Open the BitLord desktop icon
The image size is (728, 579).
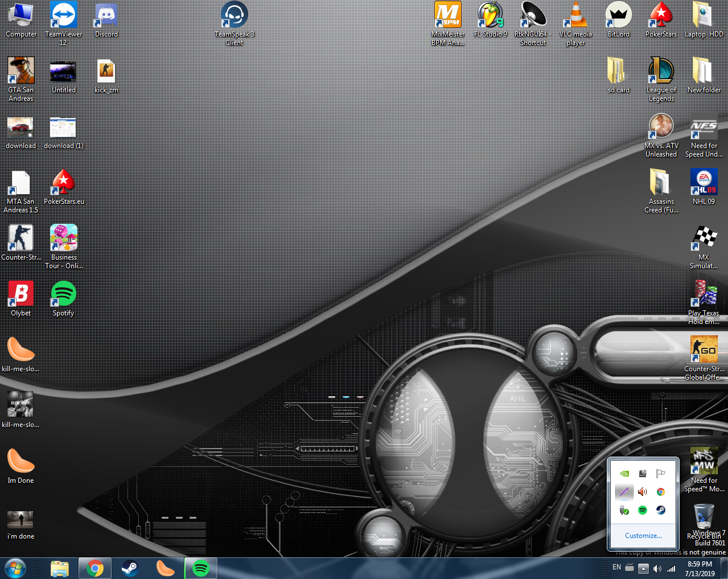(x=619, y=20)
